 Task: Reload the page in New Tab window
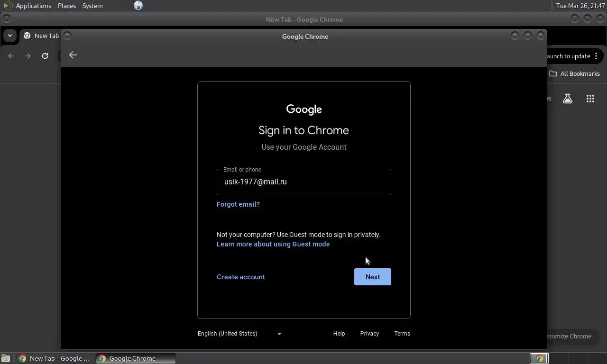[x=45, y=56]
